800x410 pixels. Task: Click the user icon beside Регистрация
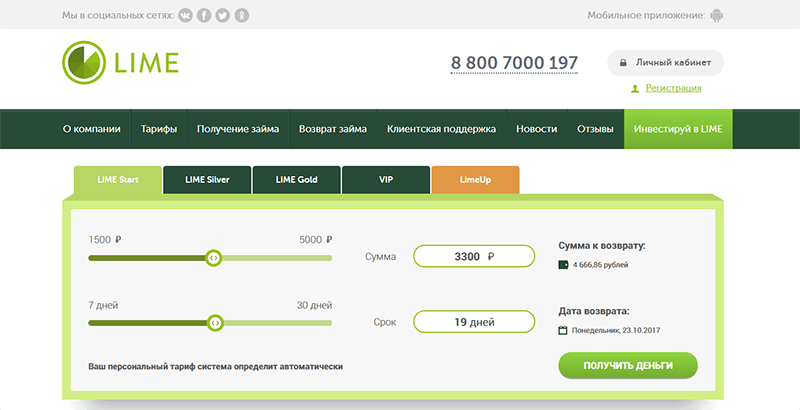(635, 89)
